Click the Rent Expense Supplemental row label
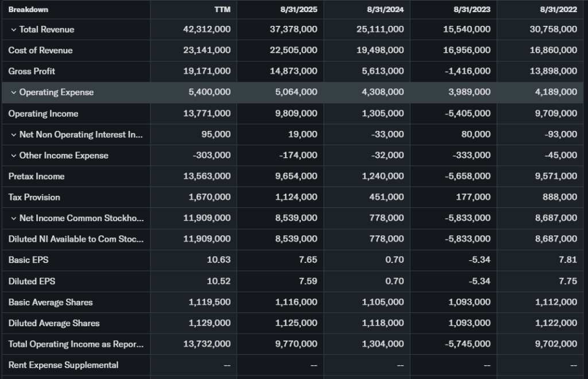588x379 pixels. [63, 365]
